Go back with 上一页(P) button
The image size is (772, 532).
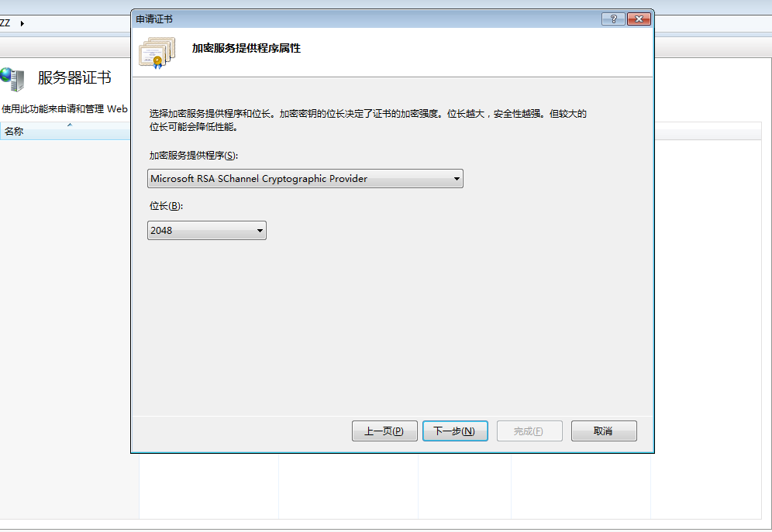384,431
